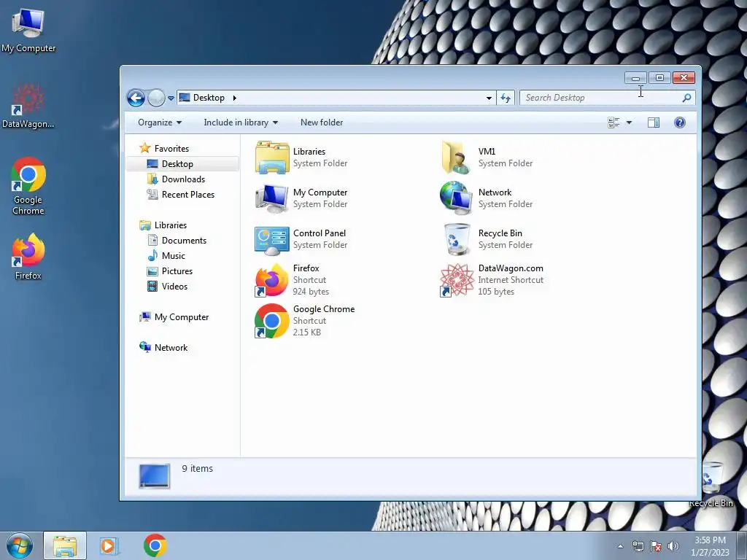Screen dimensions: 747x560
Task: Open the Pictures library in sidebar
Action: click(x=170, y=271)
